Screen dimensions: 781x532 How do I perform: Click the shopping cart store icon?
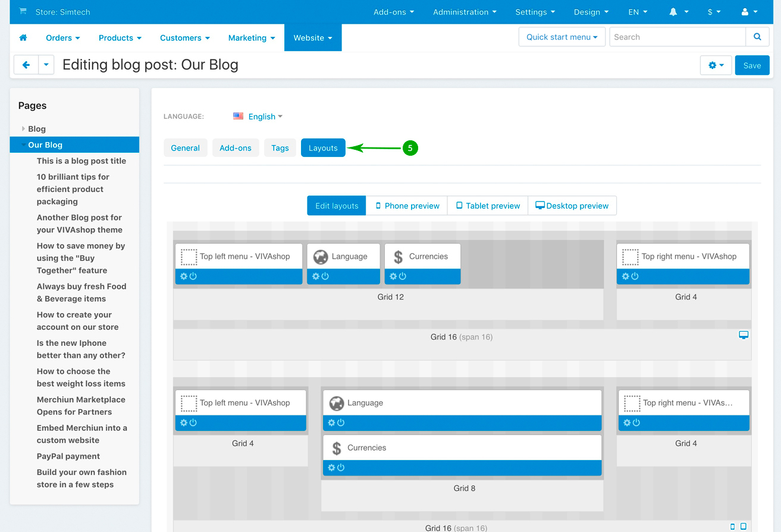(23, 12)
